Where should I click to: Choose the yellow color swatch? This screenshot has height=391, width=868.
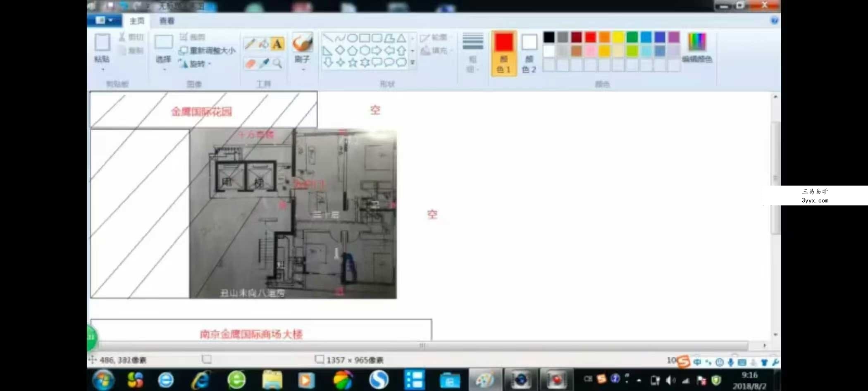click(618, 37)
